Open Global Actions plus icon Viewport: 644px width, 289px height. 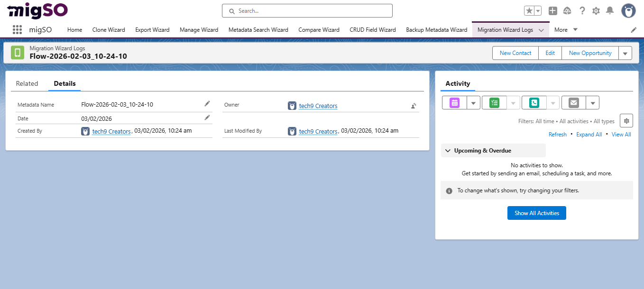click(552, 10)
